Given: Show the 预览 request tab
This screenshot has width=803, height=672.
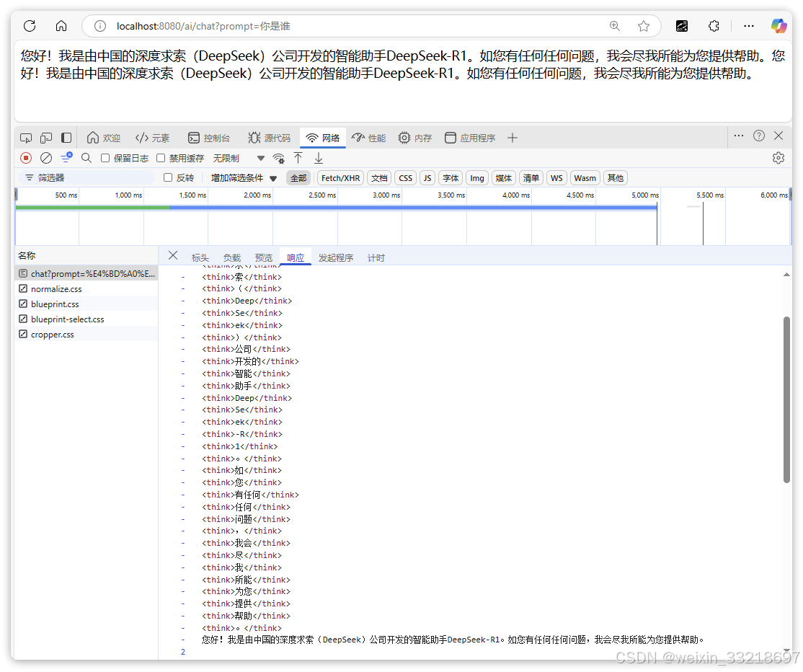Looking at the screenshot, I should 263,257.
